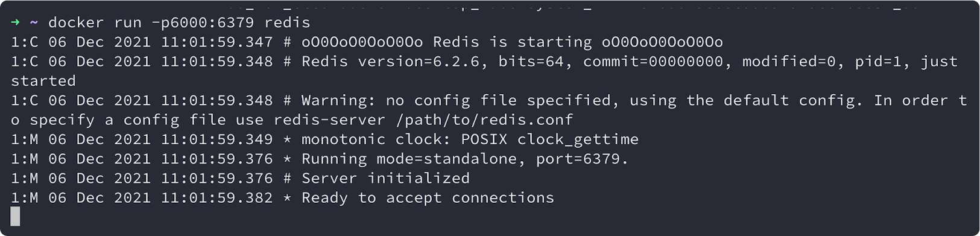Click the 'port=6379.' text
Screen dimensions: 980x236
[x=583, y=159]
